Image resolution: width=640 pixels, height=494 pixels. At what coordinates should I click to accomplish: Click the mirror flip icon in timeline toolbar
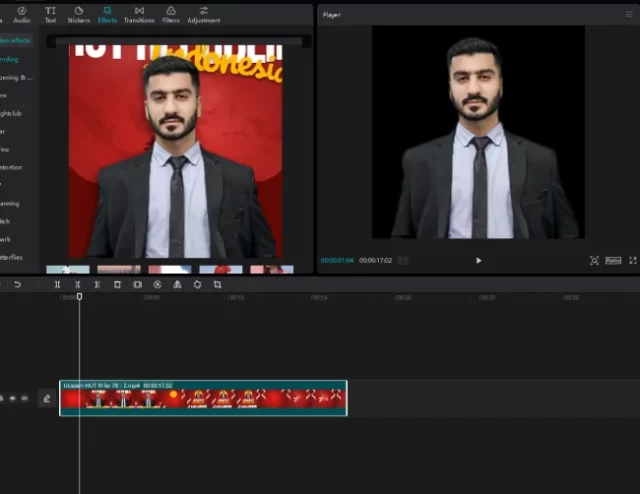(177, 285)
